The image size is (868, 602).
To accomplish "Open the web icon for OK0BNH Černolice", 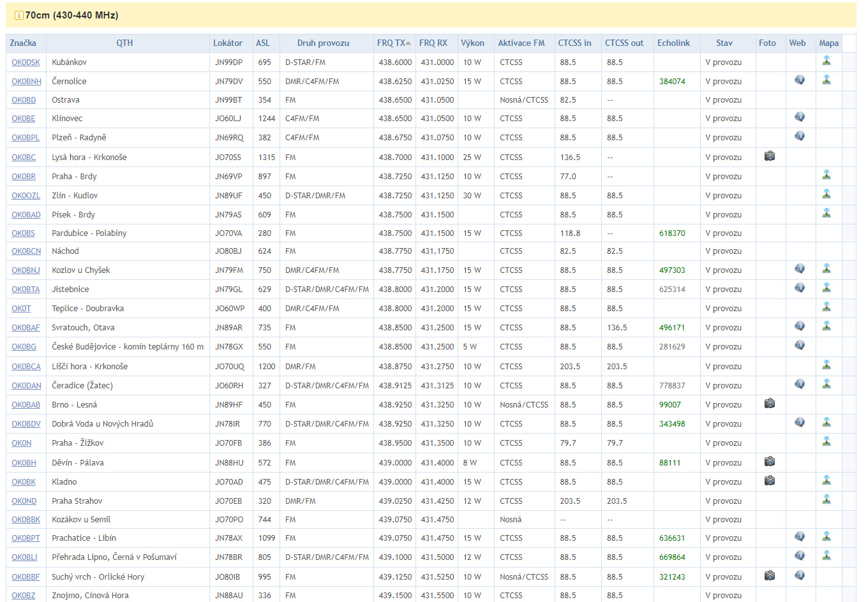I will (800, 80).
